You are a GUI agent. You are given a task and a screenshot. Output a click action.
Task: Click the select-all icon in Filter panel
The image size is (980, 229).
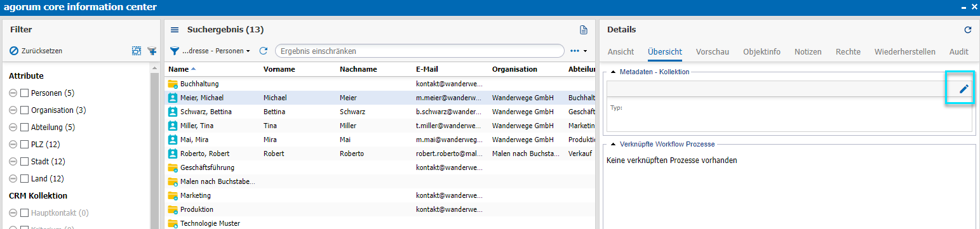click(136, 51)
